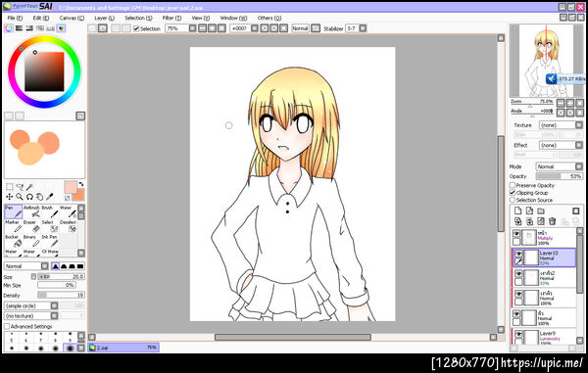Click the canvas horizontal scrollbar
This screenshot has width=588, height=373.
pos(292,337)
